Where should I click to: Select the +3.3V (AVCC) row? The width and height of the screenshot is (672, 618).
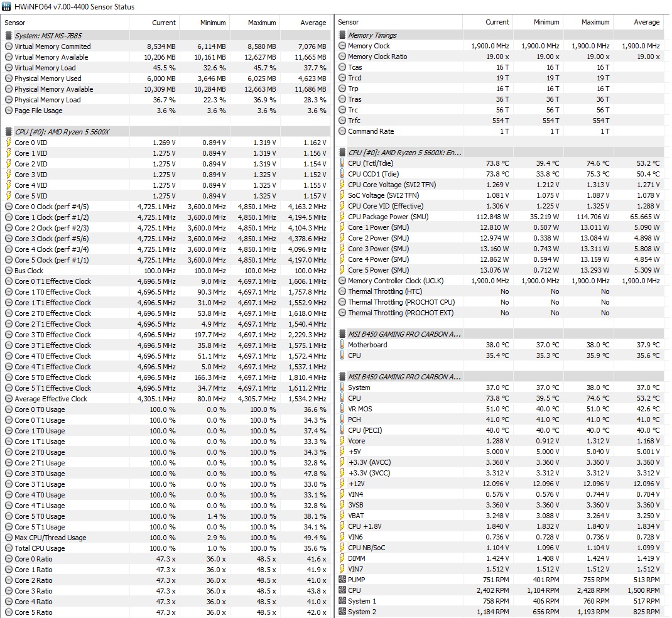point(500,462)
